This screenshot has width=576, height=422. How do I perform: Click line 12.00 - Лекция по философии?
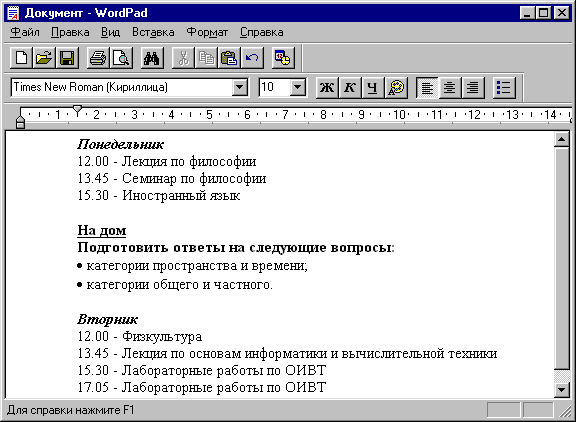point(166,162)
